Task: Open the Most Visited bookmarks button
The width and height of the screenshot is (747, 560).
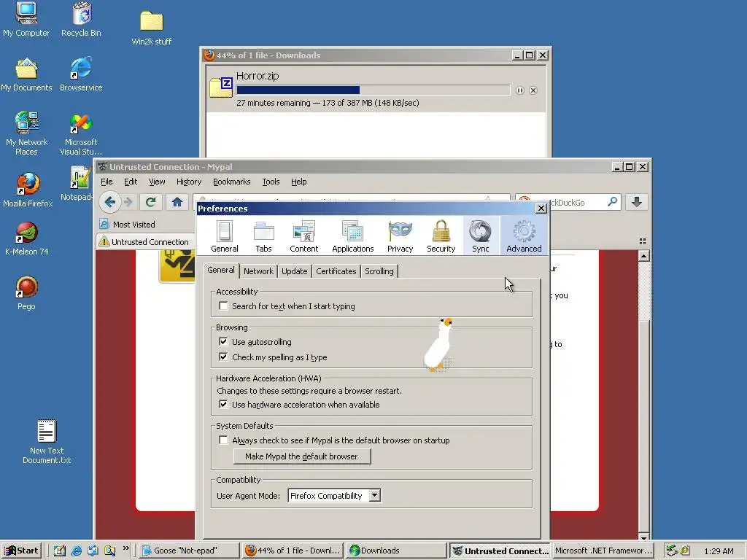Action: [x=128, y=225]
